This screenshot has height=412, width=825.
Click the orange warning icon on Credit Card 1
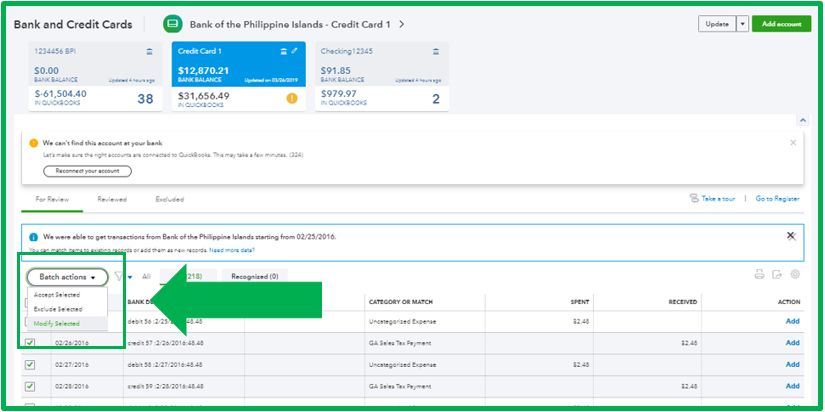tap(292, 98)
